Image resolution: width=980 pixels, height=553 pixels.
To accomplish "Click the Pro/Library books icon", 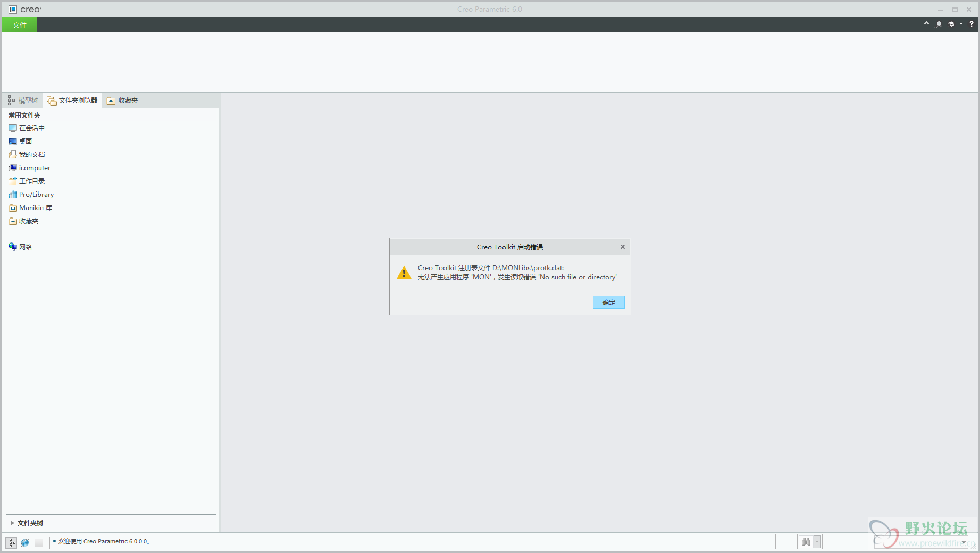I will tap(13, 195).
